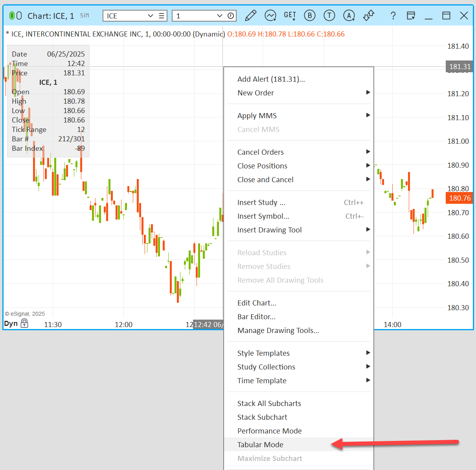Viewport: 476px width, 470px height.
Task: Click the 181.40 price axis label
Action: coord(458,46)
